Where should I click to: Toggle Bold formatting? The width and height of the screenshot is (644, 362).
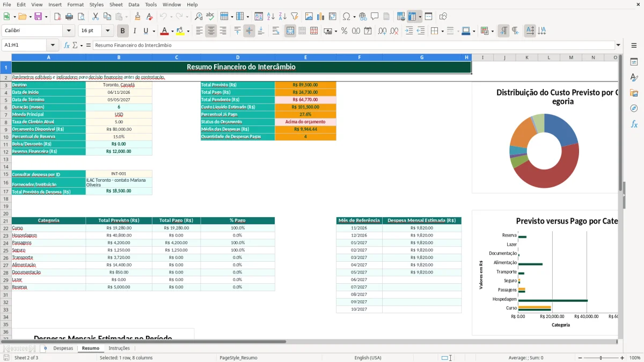coord(122,31)
